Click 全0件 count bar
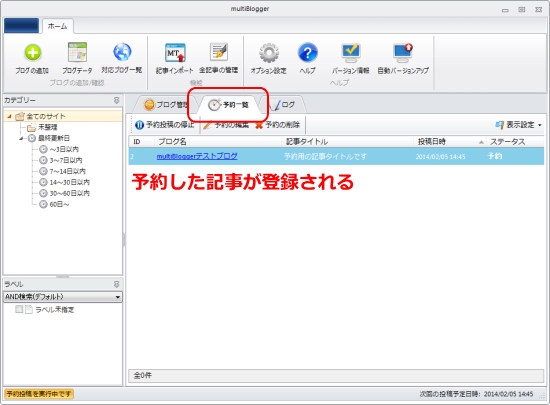The height and width of the screenshot is (405, 550). point(336,375)
